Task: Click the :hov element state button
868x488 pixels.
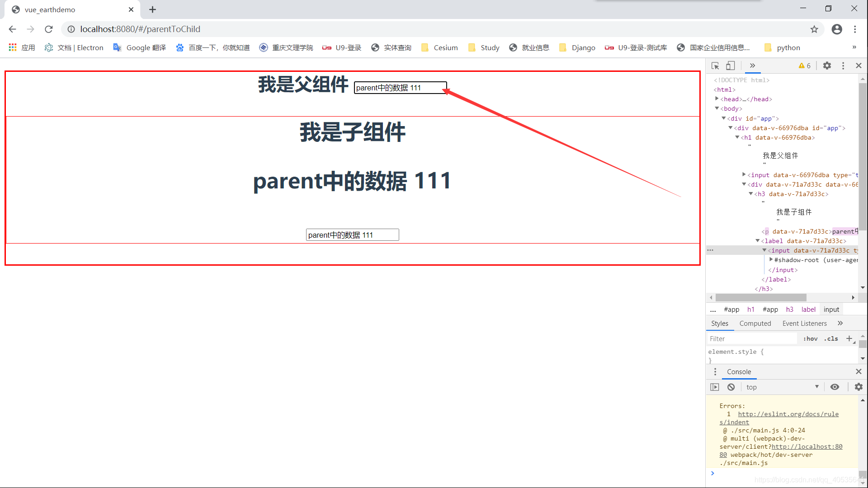Action: pos(810,339)
